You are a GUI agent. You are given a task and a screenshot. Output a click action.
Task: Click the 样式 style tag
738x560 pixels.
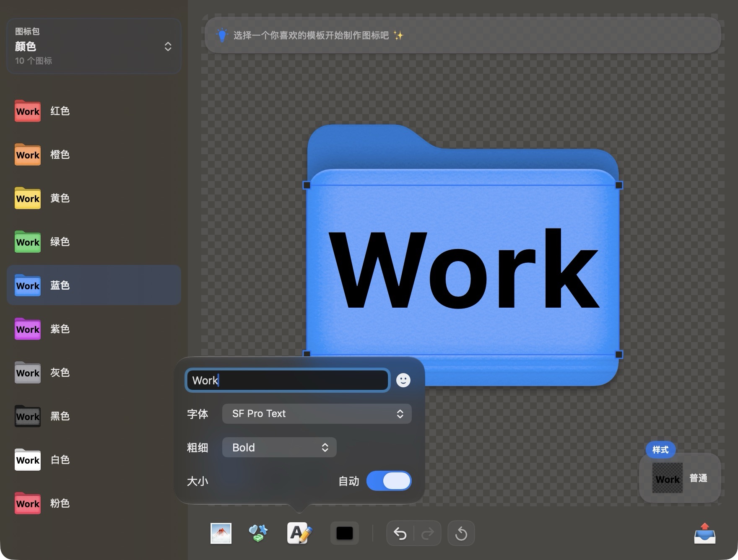(x=660, y=450)
